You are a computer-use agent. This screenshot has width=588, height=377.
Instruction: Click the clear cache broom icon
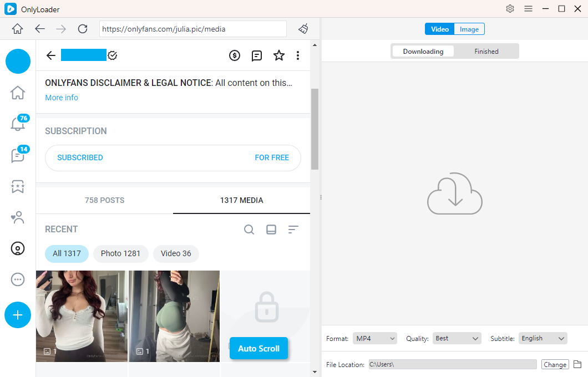(303, 29)
